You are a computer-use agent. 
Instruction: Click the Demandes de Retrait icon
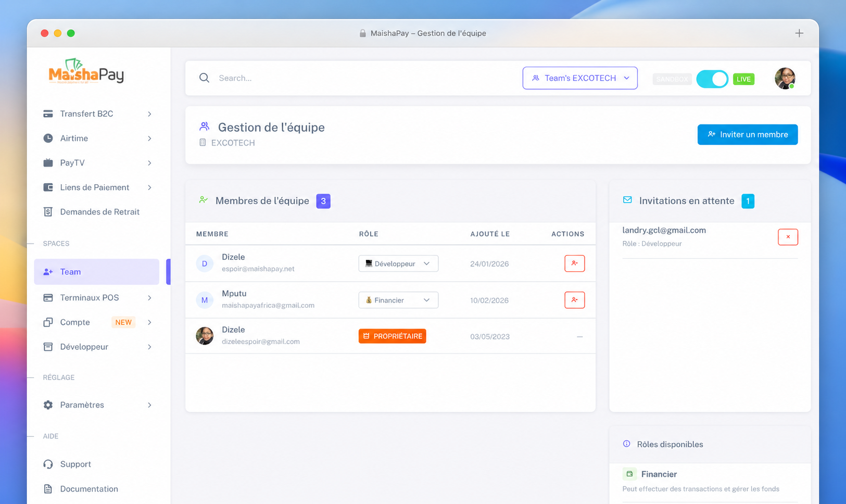[x=48, y=212]
